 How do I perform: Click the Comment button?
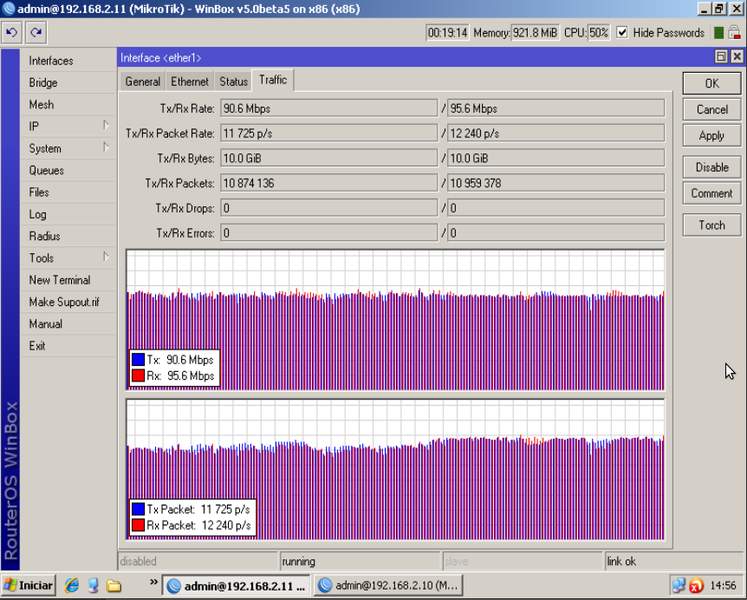coord(712,193)
